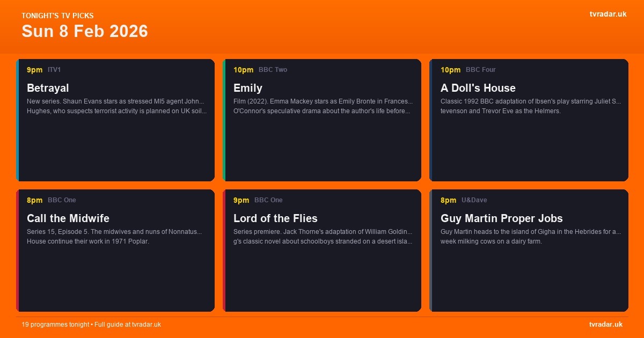View the A Doll's House programme card

click(x=529, y=120)
